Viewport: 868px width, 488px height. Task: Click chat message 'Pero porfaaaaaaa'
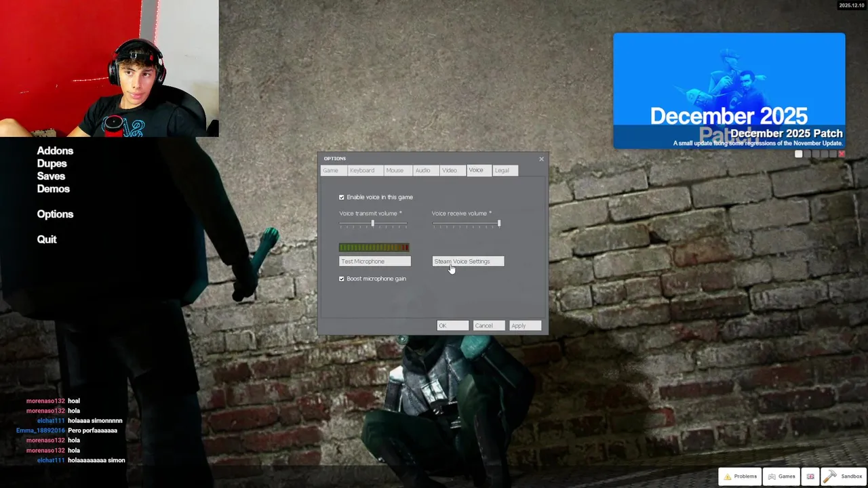pos(92,430)
